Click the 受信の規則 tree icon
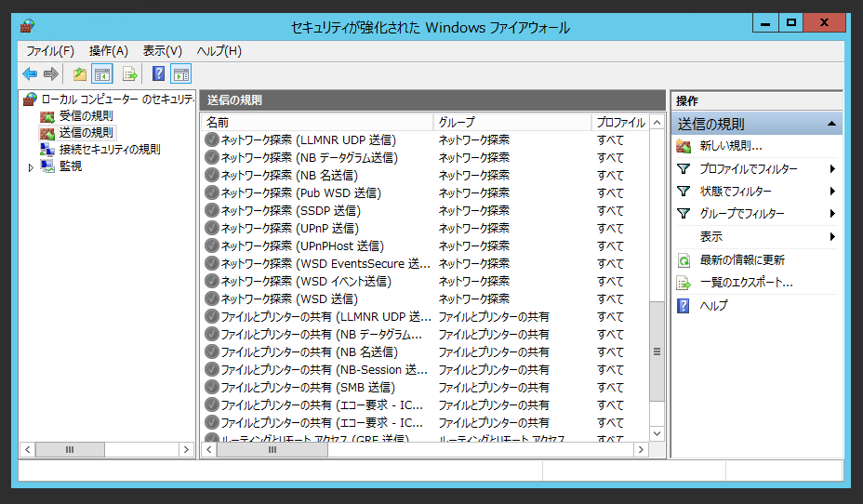 click(x=47, y=116)
